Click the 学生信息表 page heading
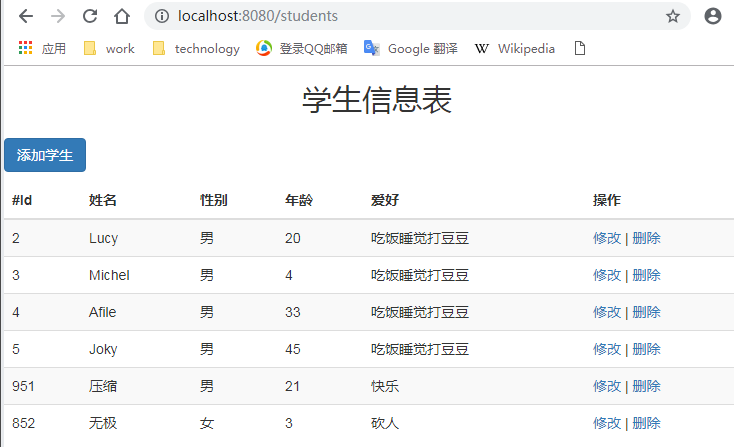The height and width of the screenshot is (447, 734). 377,100
